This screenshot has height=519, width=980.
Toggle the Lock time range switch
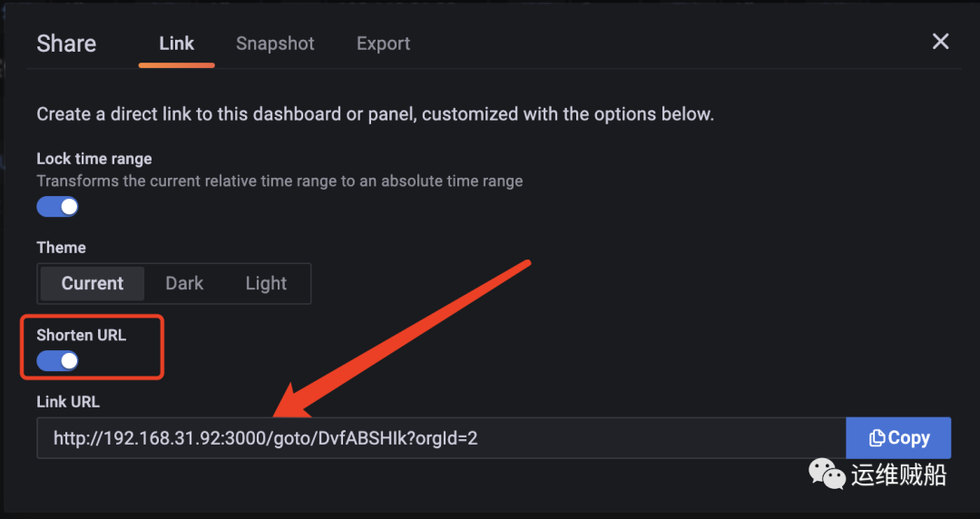57,206
